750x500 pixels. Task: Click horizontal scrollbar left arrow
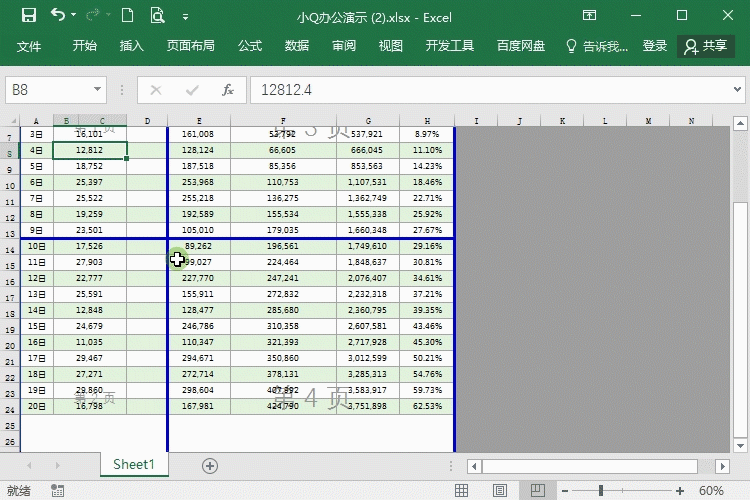[x=474, y=466]
